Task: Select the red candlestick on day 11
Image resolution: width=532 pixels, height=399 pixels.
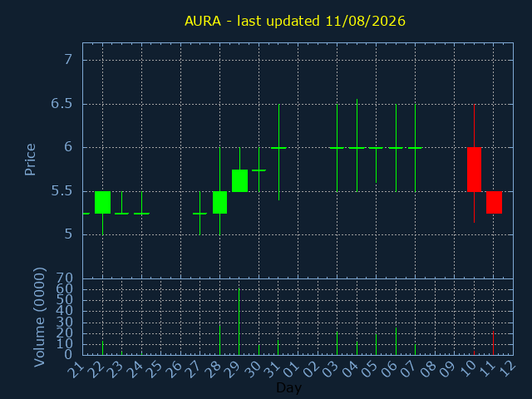Action: tap(494, 203)
